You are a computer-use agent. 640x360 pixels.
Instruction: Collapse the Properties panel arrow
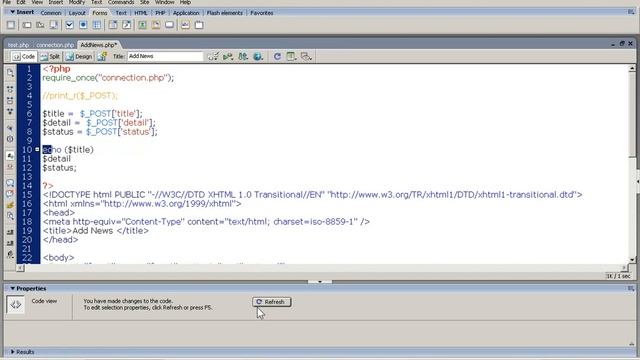(x=13, y=289)
